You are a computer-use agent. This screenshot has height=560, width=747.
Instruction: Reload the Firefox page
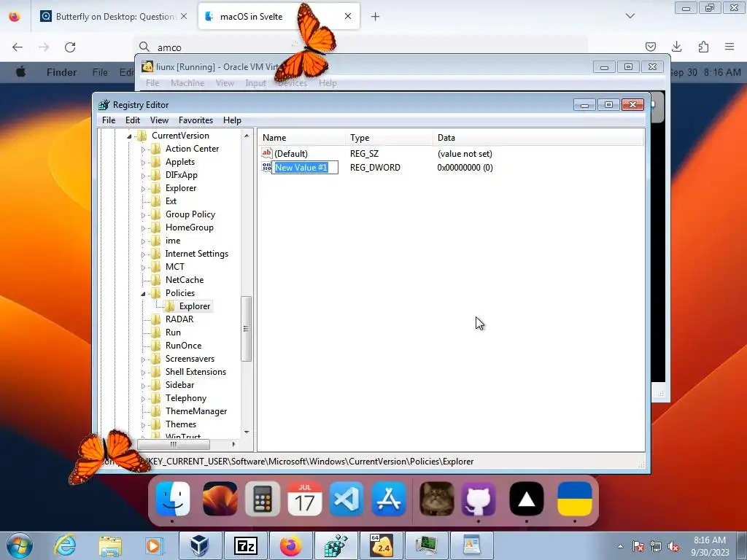(x=70, y=47)
